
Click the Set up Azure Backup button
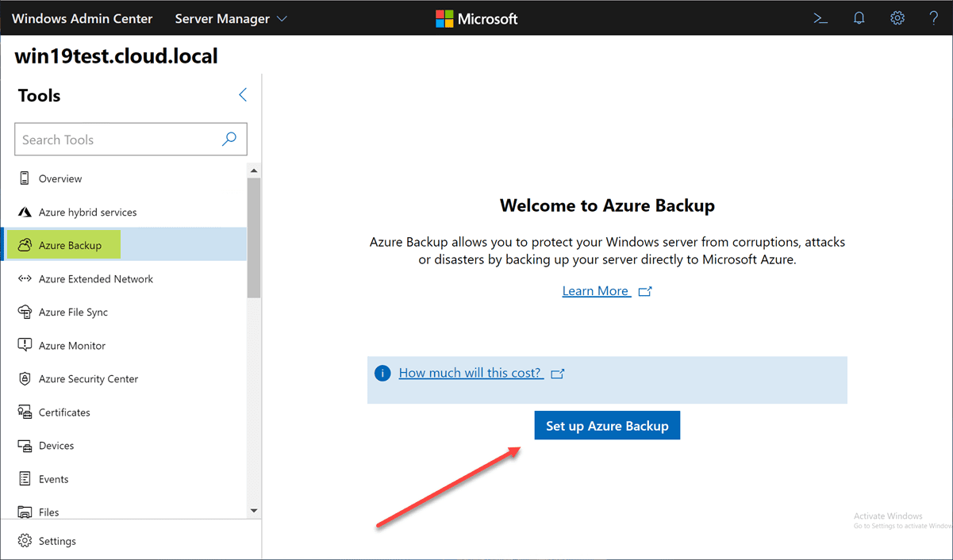[607, 425]
